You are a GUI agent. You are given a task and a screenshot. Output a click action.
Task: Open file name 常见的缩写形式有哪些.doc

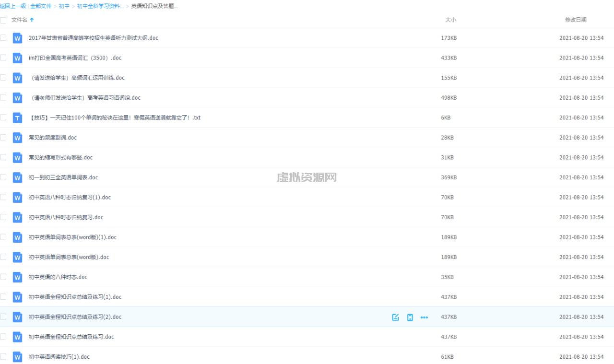coord(60,157)
